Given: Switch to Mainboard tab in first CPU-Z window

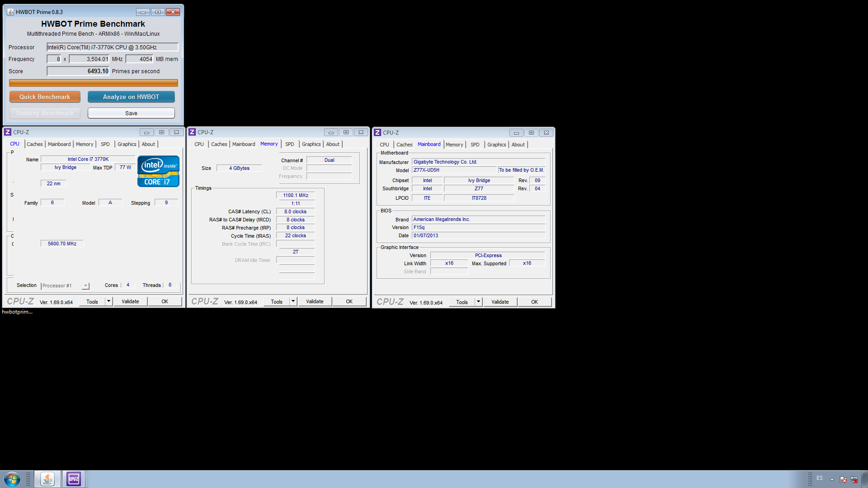Looking at the screenshot, I should click(x=59, y=144).
